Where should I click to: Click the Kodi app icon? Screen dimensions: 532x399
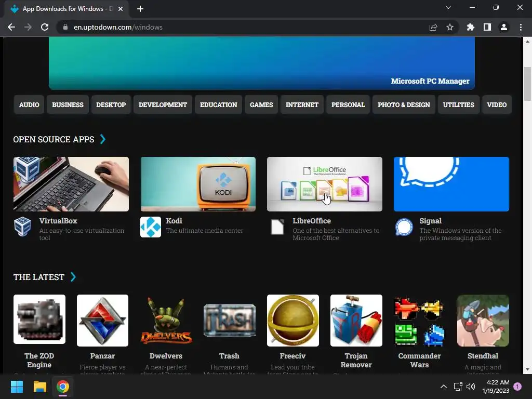[151, 227]
